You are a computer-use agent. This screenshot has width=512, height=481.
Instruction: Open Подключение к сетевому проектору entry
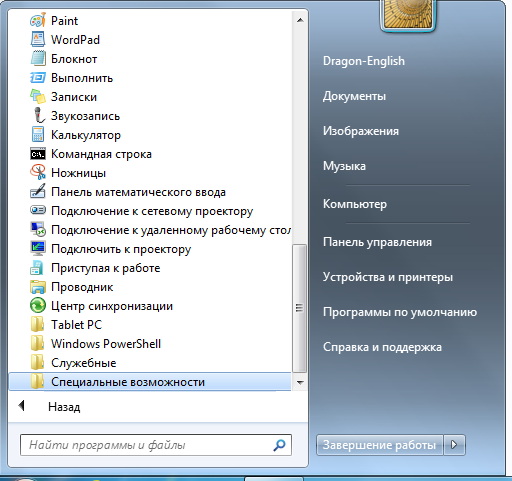152,211
